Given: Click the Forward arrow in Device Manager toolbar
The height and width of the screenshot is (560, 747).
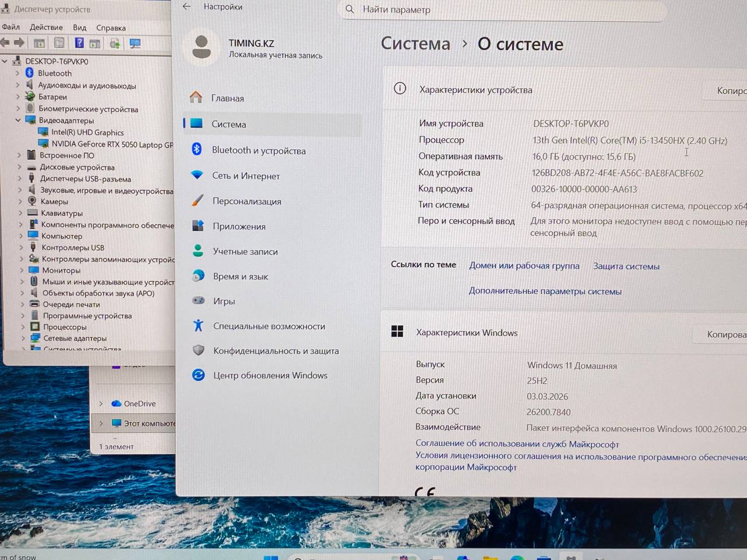Looking at the screenshot, I should click(x=19, y=43).
